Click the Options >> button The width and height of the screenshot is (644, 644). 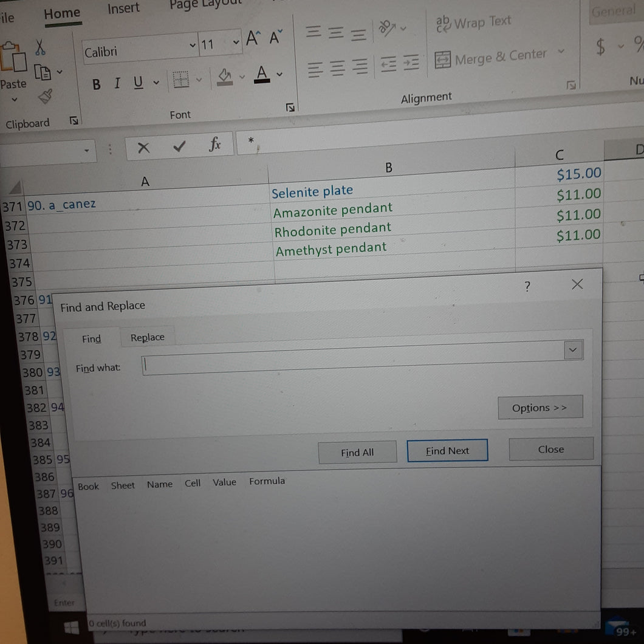pos(540,408)
